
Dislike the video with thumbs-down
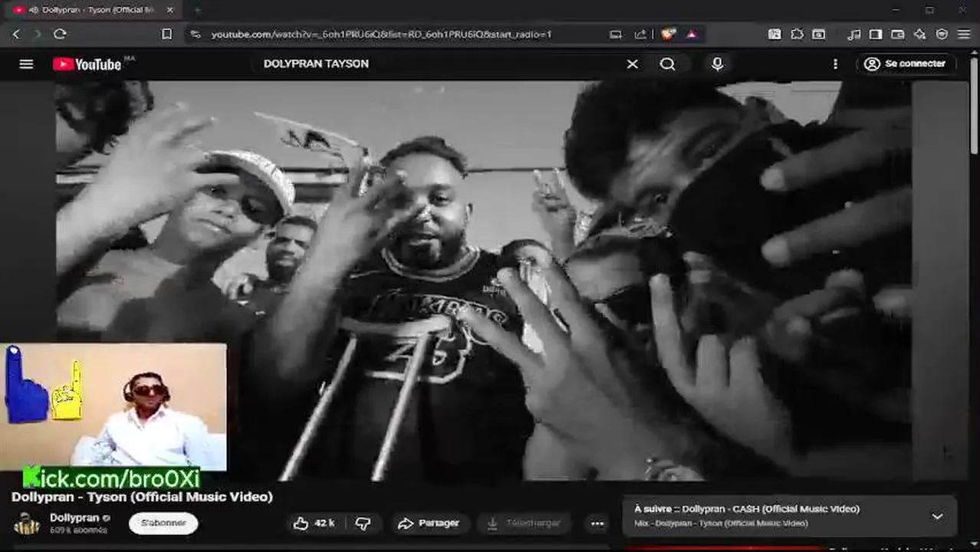[x=363, y=523]
